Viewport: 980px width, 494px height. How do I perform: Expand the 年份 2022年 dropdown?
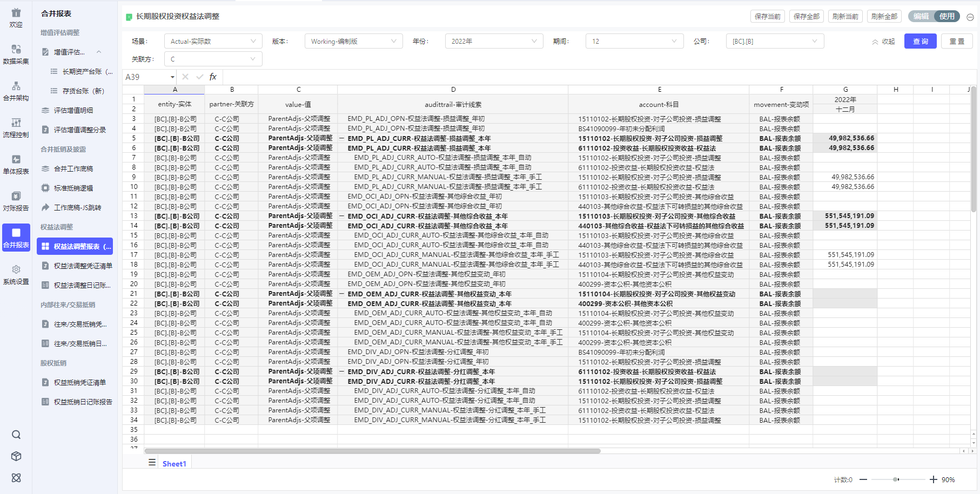pos(494,41)
